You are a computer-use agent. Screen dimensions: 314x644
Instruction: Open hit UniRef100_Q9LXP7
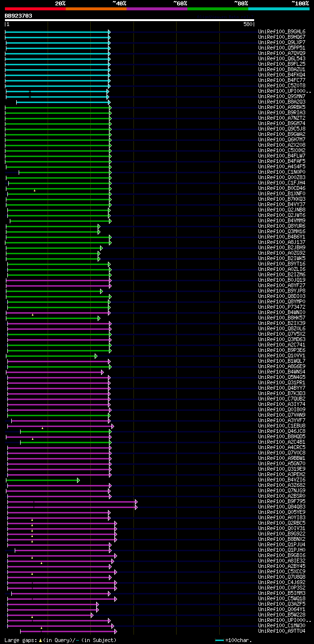point(282,42)
